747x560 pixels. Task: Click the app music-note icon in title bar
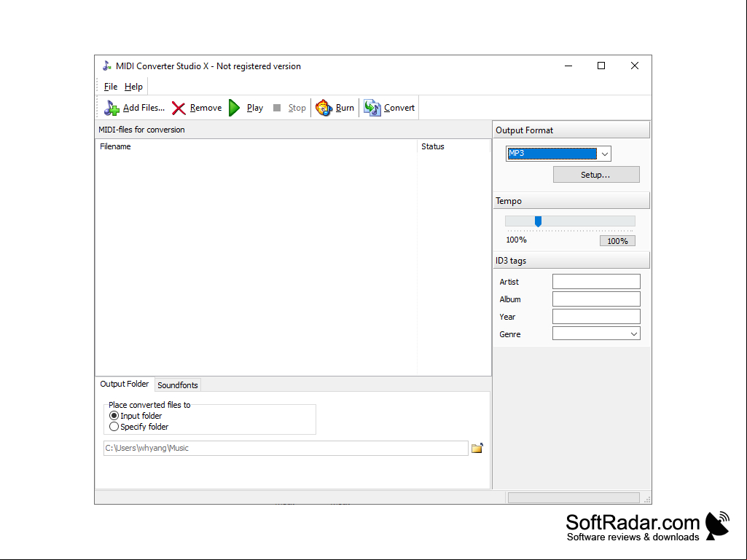pyautogui.click(x=106, y=66)
